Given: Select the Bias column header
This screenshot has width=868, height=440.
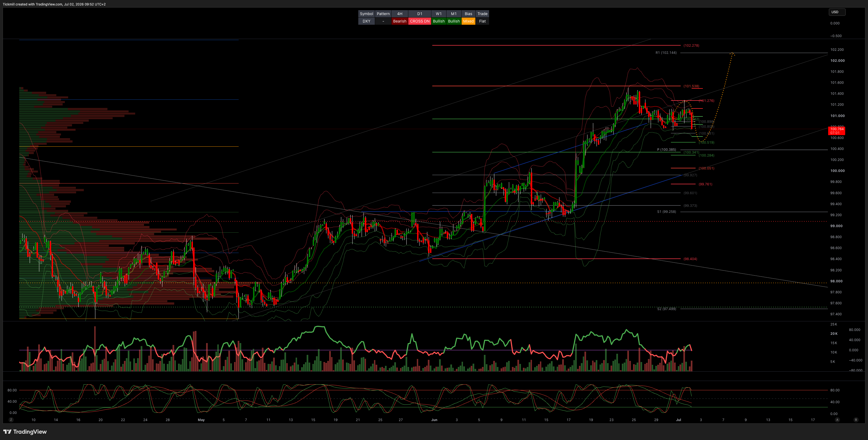Looking at the screenshot, I should [x=468, y=14].
